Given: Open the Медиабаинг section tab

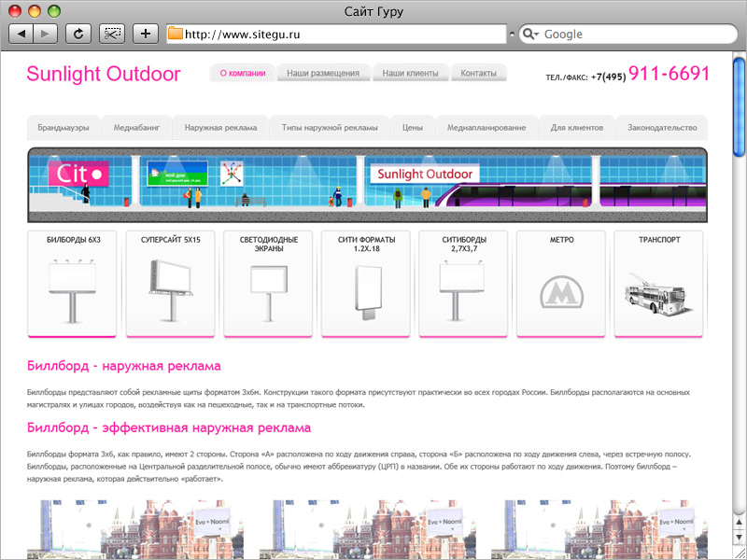Looking at the screenshot, I should (x=136, y=128).
